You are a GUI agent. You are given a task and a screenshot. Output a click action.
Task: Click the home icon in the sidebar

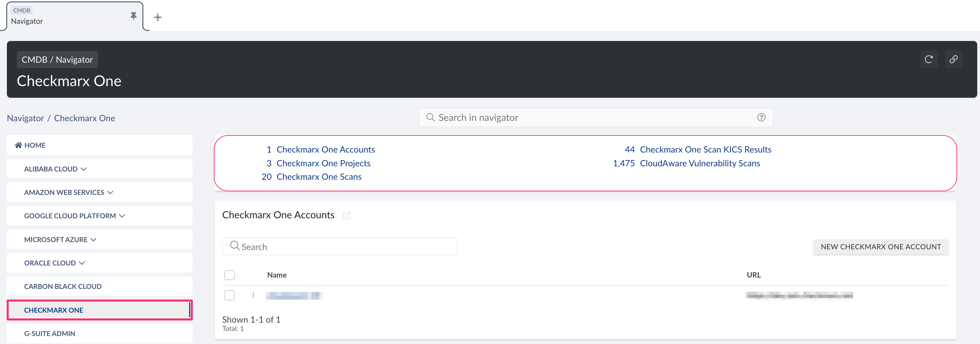pos(18,145)
